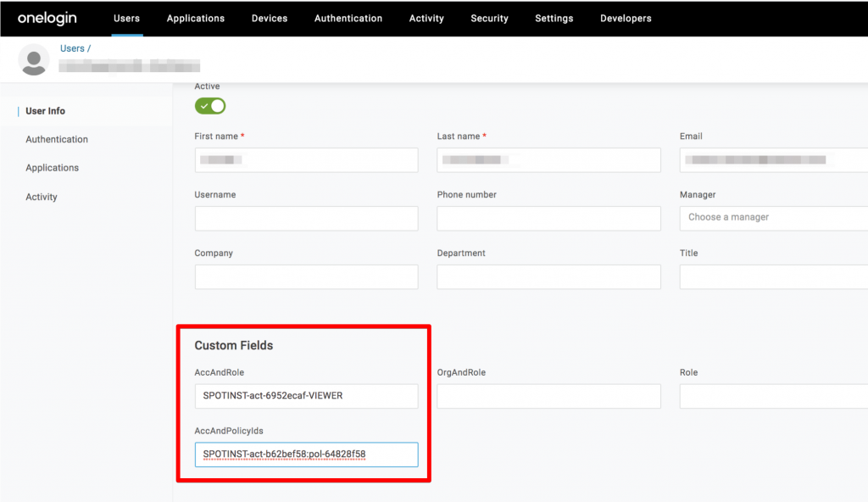Image resolution: width=868 pixels, height=502 pixels.
Task: Toggle the Active switch off
Action: pyautogui.click(x=209, y=105)
